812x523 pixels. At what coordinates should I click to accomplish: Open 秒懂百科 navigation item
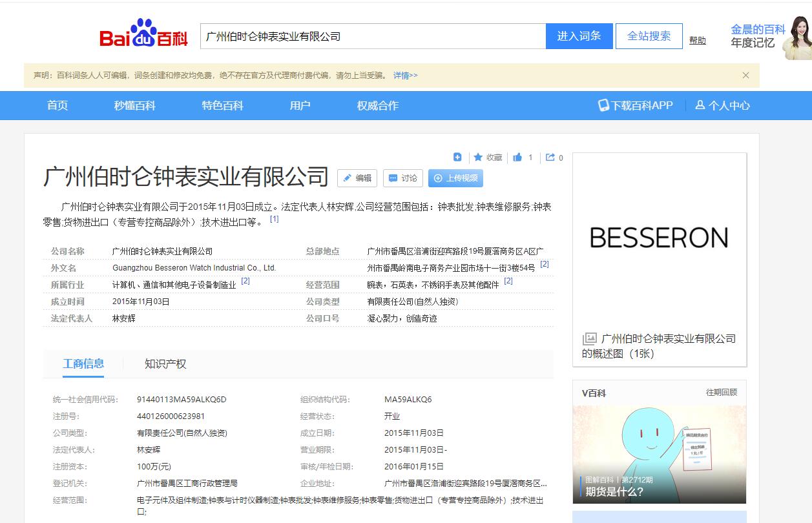[x=135, y=105]
